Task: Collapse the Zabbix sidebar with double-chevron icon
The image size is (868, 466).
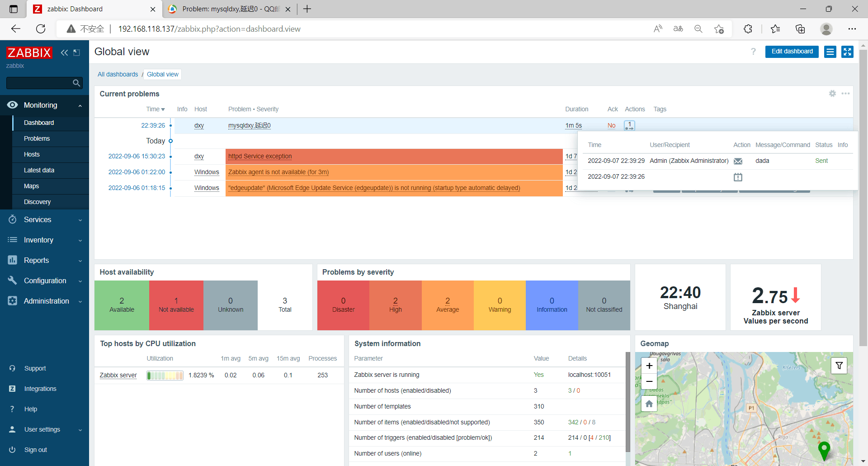Action: tap(64, 52)
